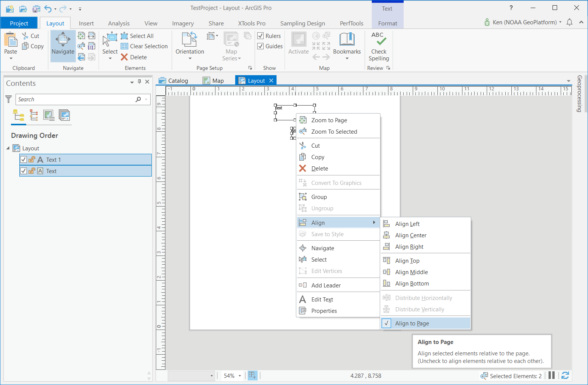
Task: Select Align Middle in the submenu
Action: click(x=425, y=272)
